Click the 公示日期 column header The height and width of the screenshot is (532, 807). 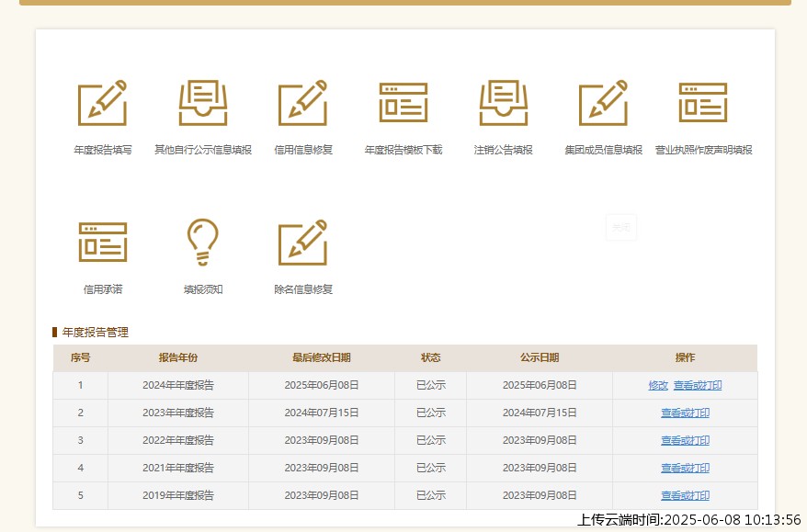pyautogui.click(x=540, y=357)
